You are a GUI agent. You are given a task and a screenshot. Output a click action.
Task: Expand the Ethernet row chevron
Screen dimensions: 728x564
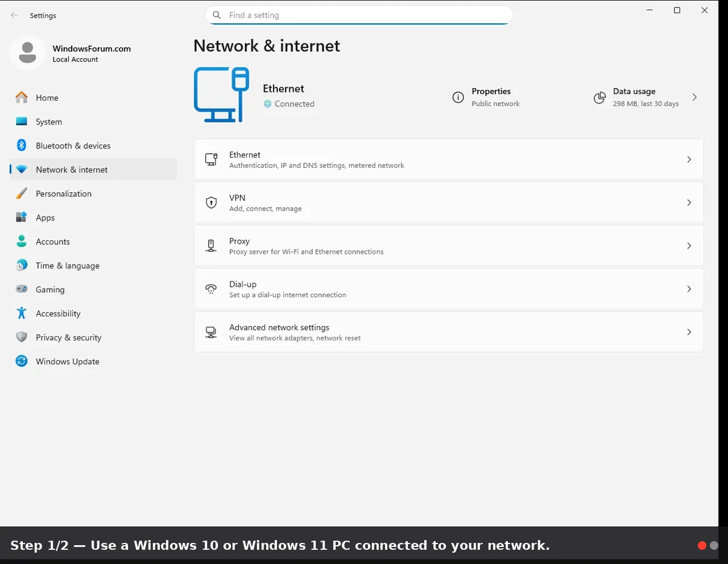689,159
